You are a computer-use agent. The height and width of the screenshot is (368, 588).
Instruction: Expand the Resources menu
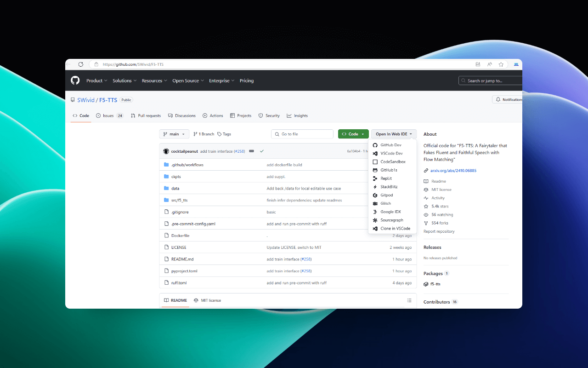[x=155, y=80]
